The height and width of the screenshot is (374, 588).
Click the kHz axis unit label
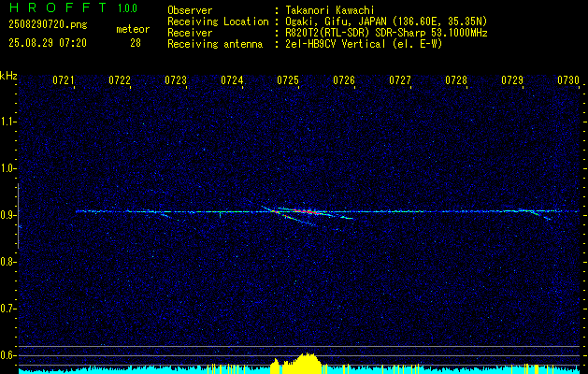tap(8, 76)
